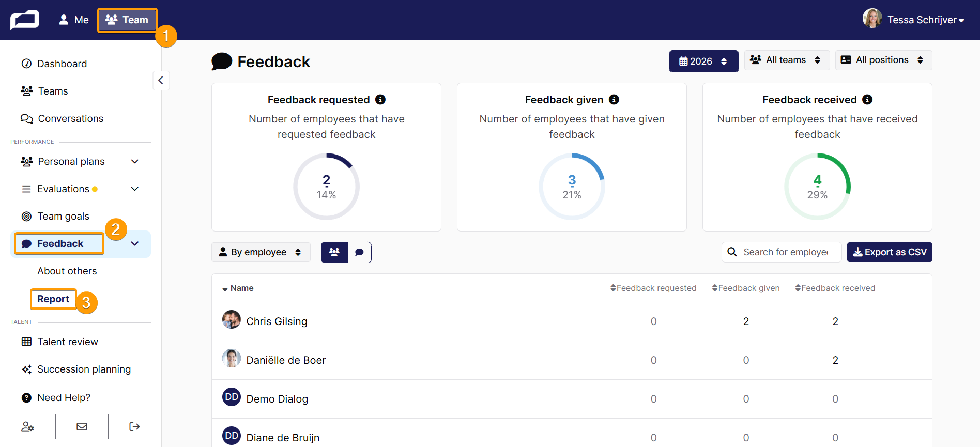Viewport: 980px width, 447px height.
Task: Click the info icon beside Feedback requested
Action: pos(380,100)
